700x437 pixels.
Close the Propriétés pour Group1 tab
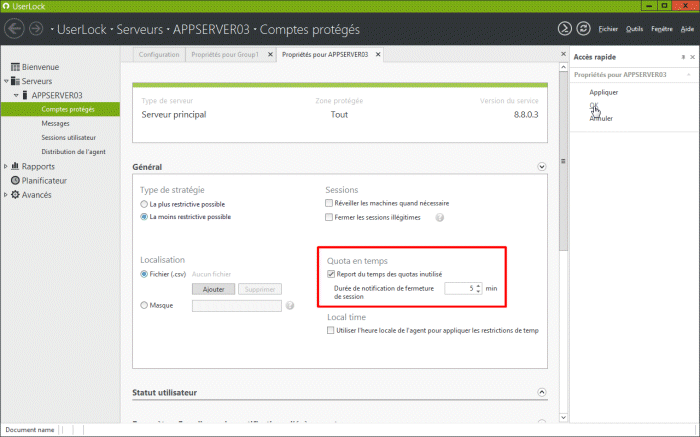(x=270, y=54)
